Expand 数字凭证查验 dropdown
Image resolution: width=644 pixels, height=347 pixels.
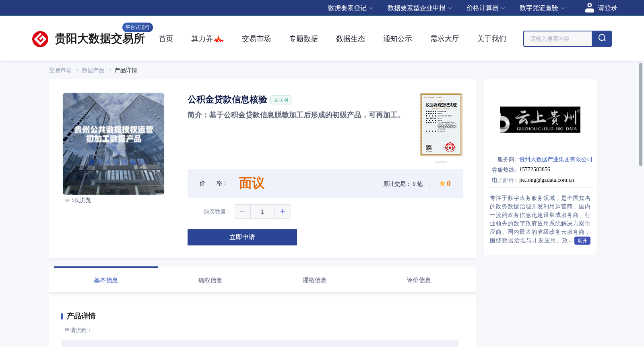point(542,8)
